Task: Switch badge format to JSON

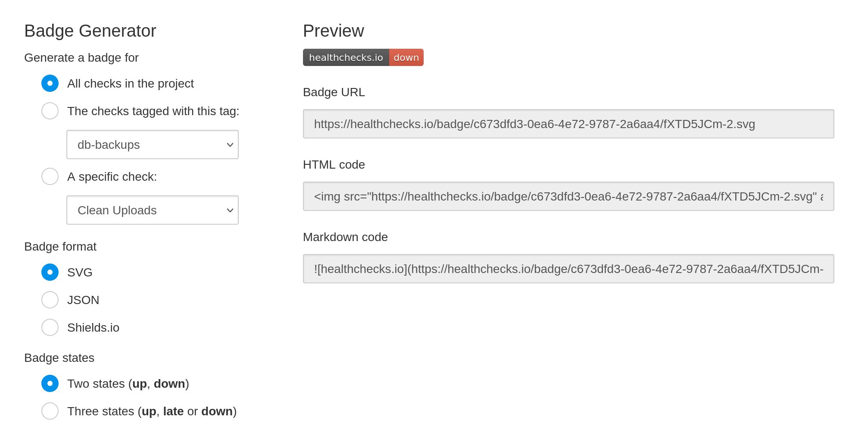Action: tap(50, 300)
